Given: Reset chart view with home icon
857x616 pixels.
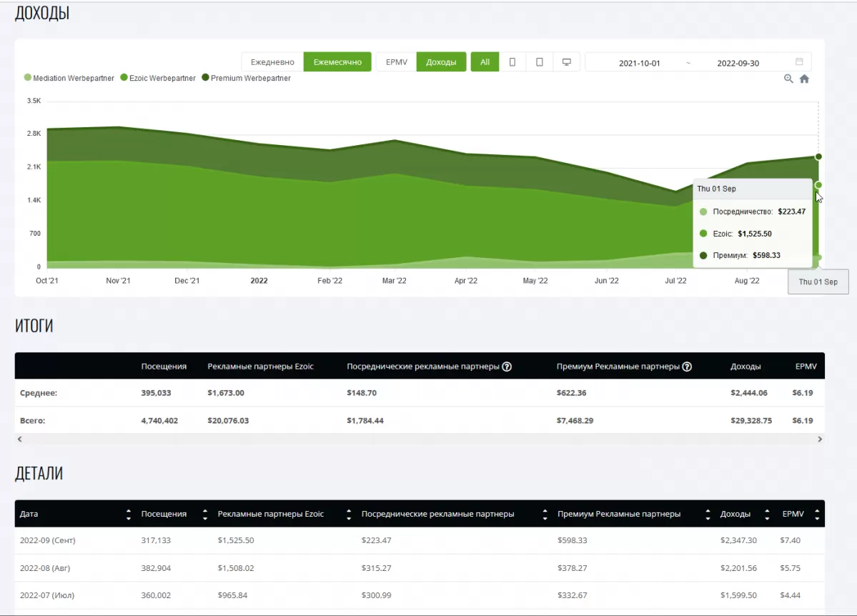Looking at the screenshot, I should [804, 79].
